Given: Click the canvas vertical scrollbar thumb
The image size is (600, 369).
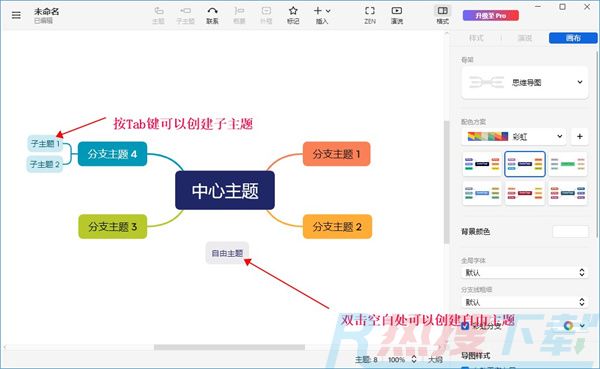Looking at the screenshot, I should (446, 182).
